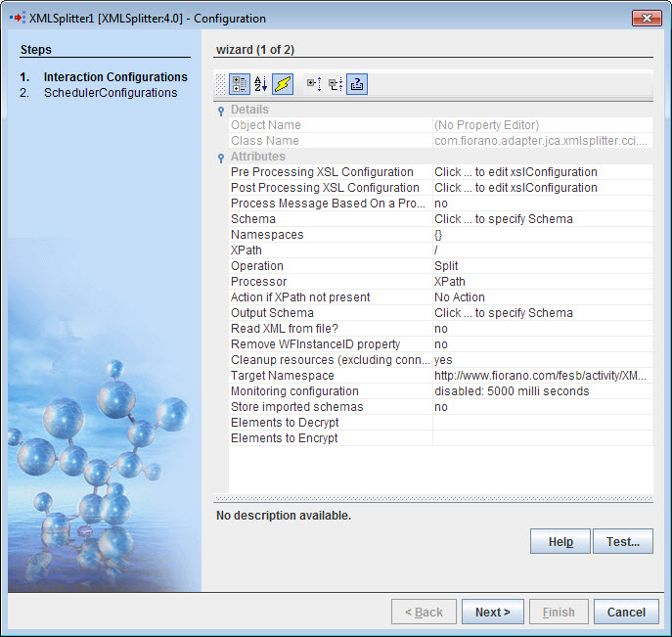Select SchedulerConfigurations step
672x637 pixels.
(111, 93)
